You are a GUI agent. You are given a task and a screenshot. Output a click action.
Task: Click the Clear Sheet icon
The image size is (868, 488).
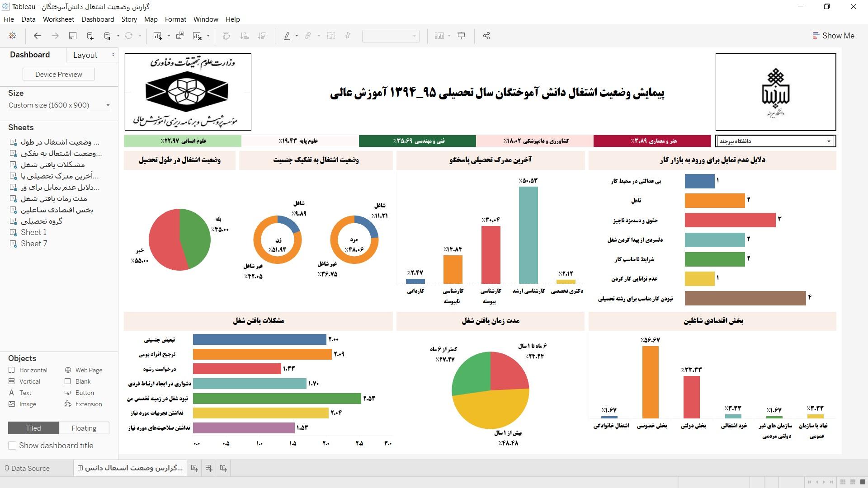197,36
